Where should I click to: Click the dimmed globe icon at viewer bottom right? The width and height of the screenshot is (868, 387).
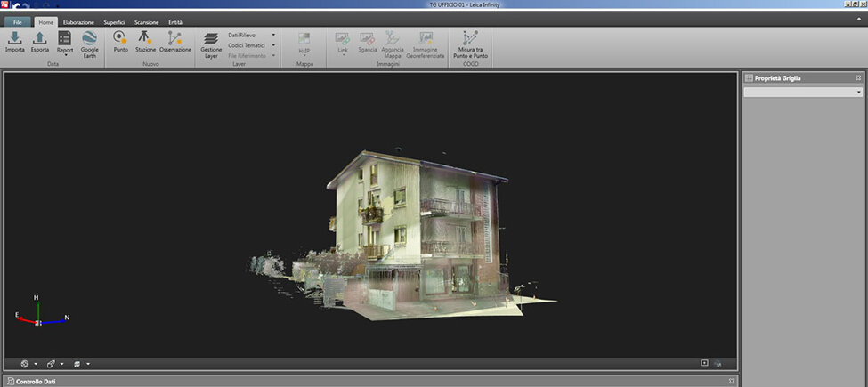[x=718, y=364]
